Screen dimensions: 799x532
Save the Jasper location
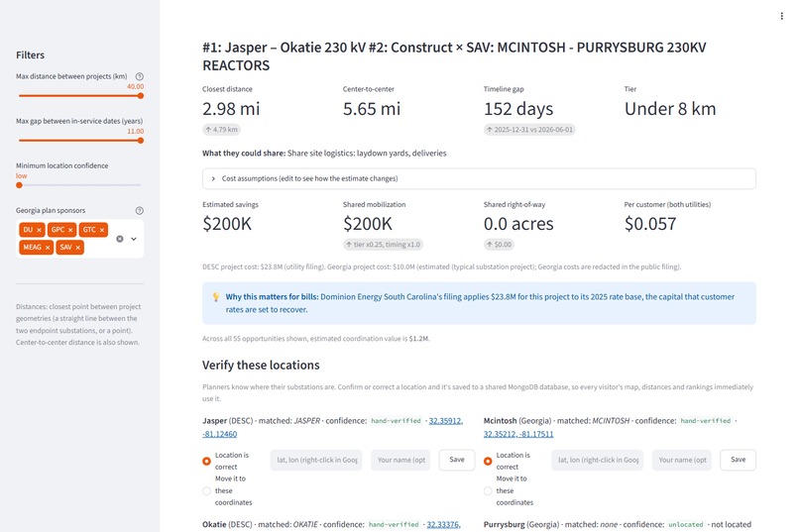coord(457,460)
